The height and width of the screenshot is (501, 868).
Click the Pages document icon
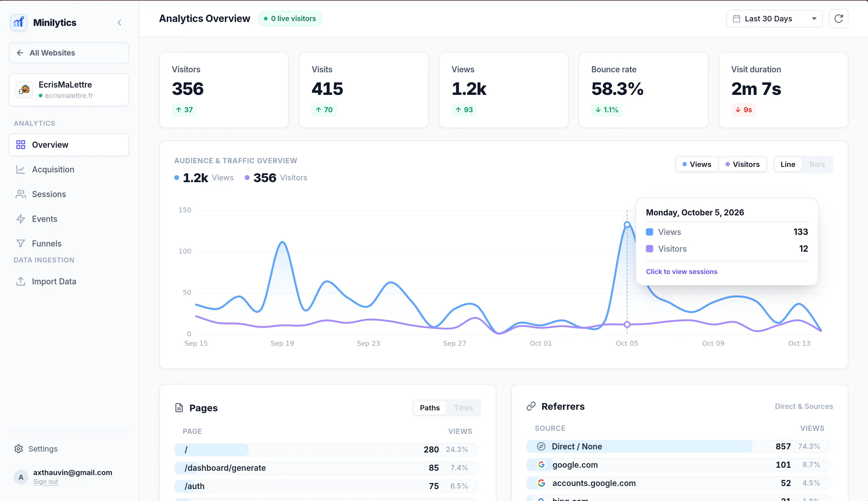[179, 408]
